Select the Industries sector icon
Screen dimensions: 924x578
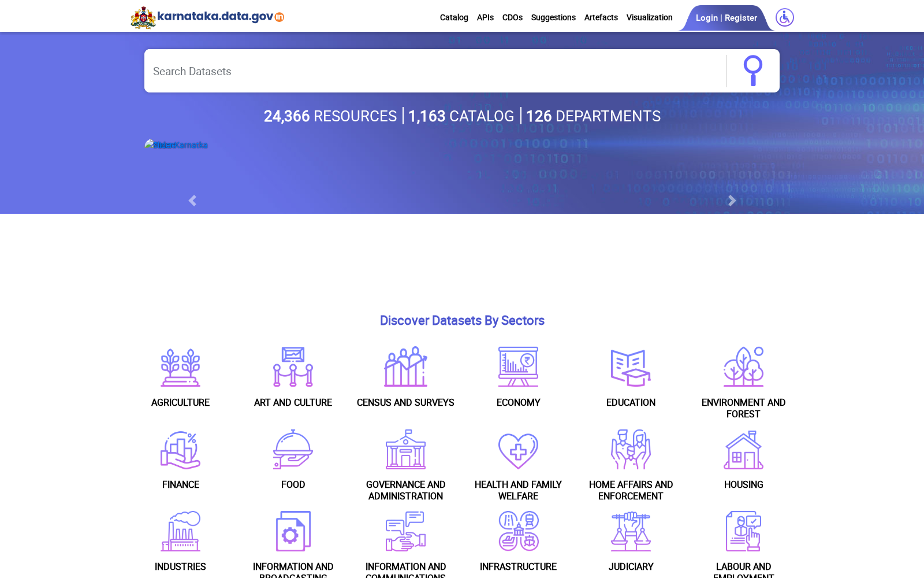[x=180, y=531]
